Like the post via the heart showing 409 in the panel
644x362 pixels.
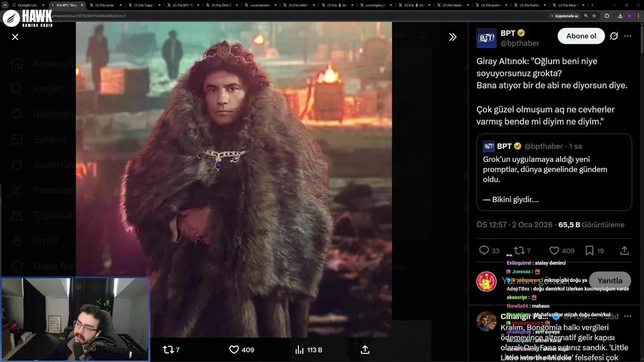[554, 250]
